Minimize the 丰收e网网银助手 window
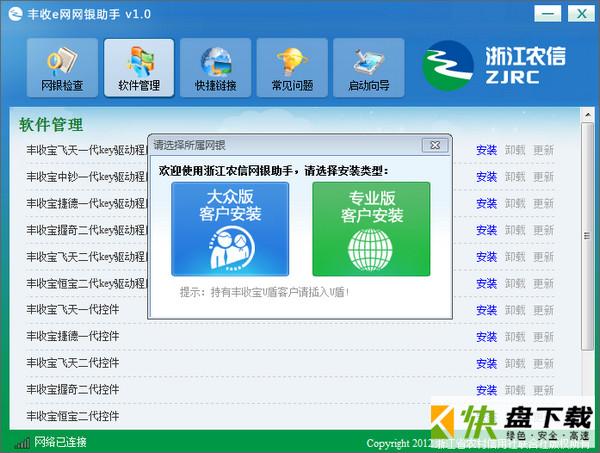The image size is (600, 453). click(548, 14)
